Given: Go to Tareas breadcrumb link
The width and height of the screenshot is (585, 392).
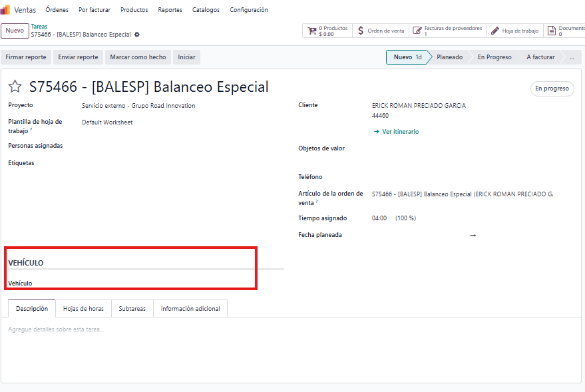Looking at the screenshot, I should pyautogui.click(x=39, y=27).
